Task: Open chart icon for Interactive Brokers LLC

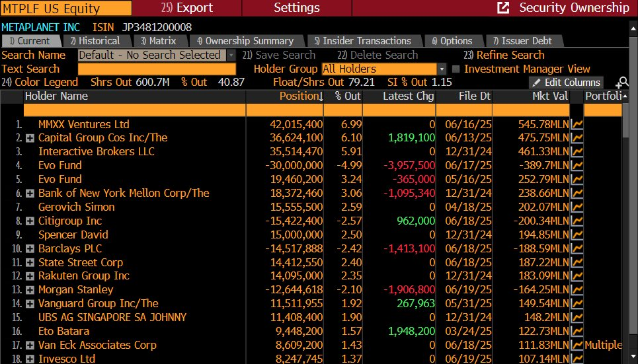Action: click(x=577, y=152)
